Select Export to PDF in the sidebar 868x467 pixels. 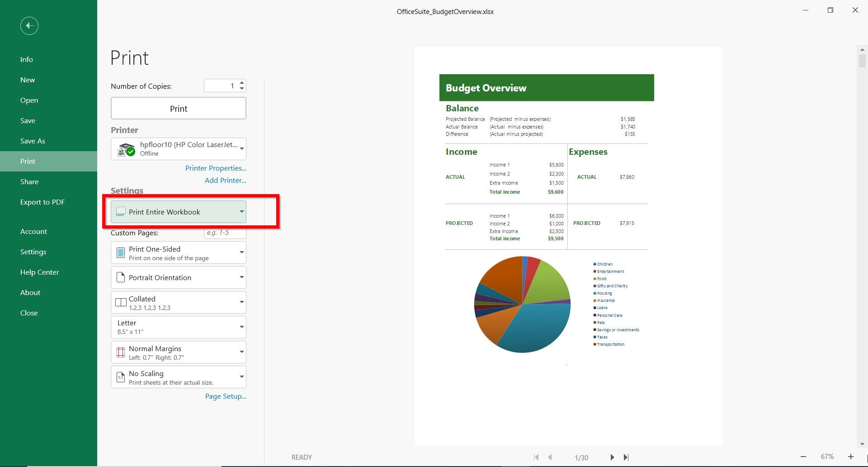pos(42,202)
